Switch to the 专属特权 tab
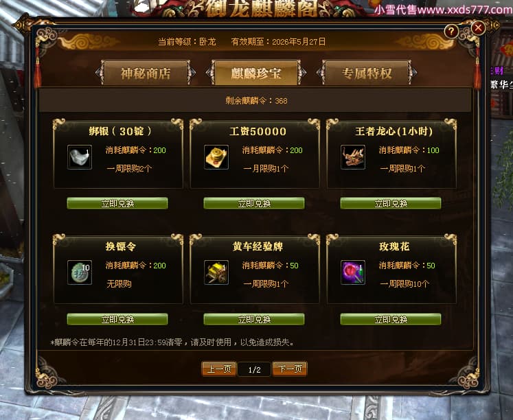The width and height of the screenshot is (513, 420). point(367,73)
